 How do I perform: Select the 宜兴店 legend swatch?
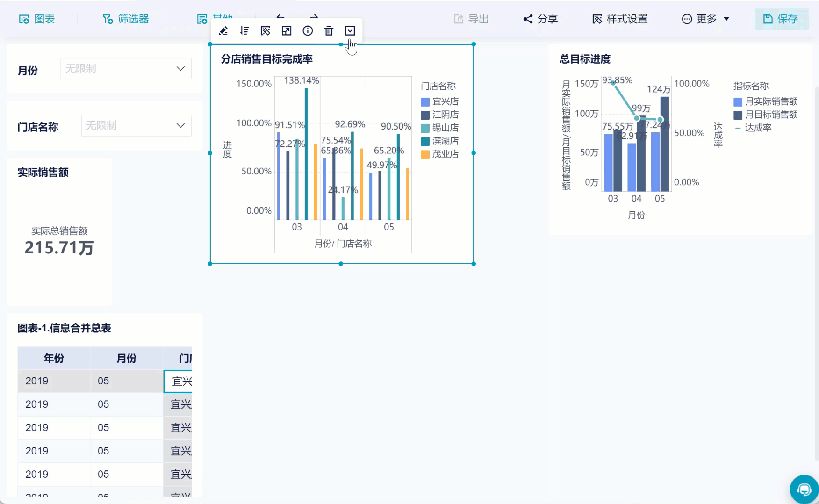425,102
